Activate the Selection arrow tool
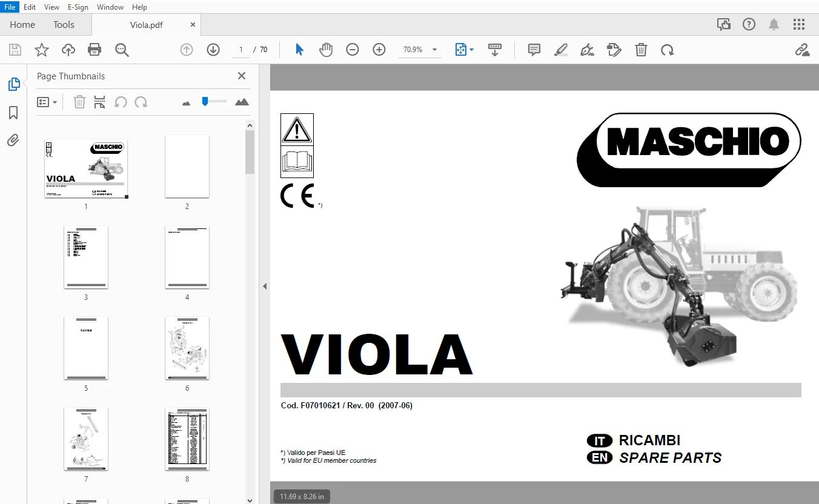Viewport: 819px width, 504px height. click(x=299, y=50)
